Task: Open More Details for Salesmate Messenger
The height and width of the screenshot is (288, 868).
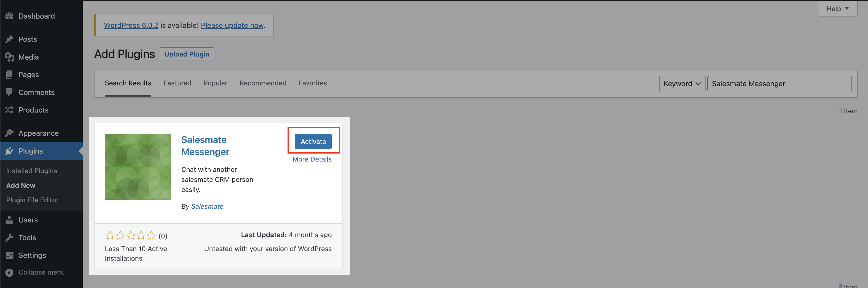Action: tap(312, 159)
